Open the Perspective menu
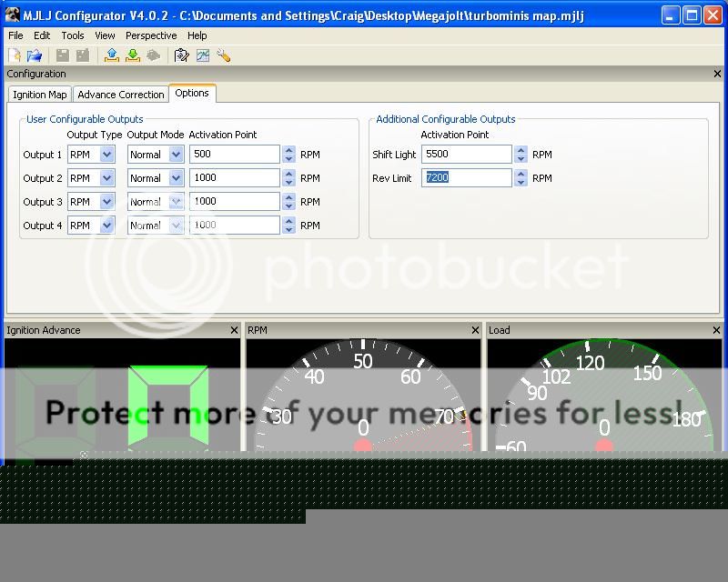 coord(151,35)
